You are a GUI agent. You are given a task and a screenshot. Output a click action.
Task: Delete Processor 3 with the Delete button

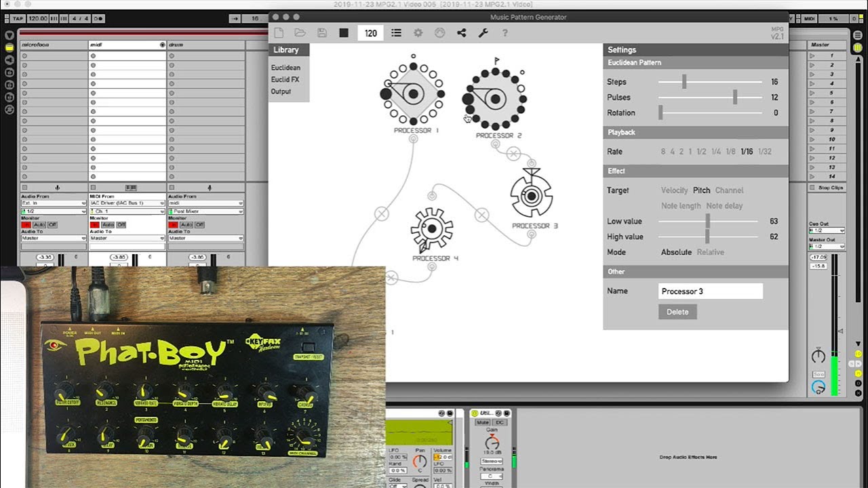[x=677, y=312]
